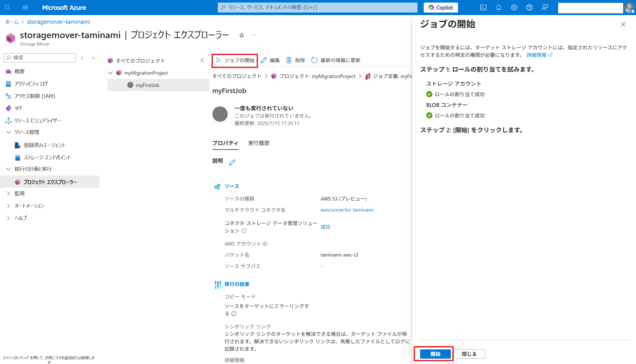Click 最新の情報に更新 refresh button
Image resolution: width=636 pixels, height=364 pixels.
(336, 60)
